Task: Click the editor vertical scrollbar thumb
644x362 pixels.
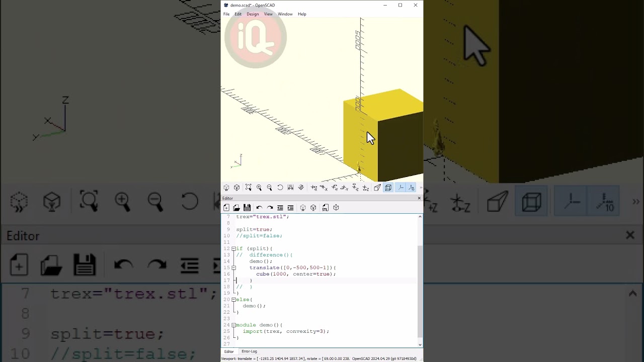Action: [x=420, y=292]
